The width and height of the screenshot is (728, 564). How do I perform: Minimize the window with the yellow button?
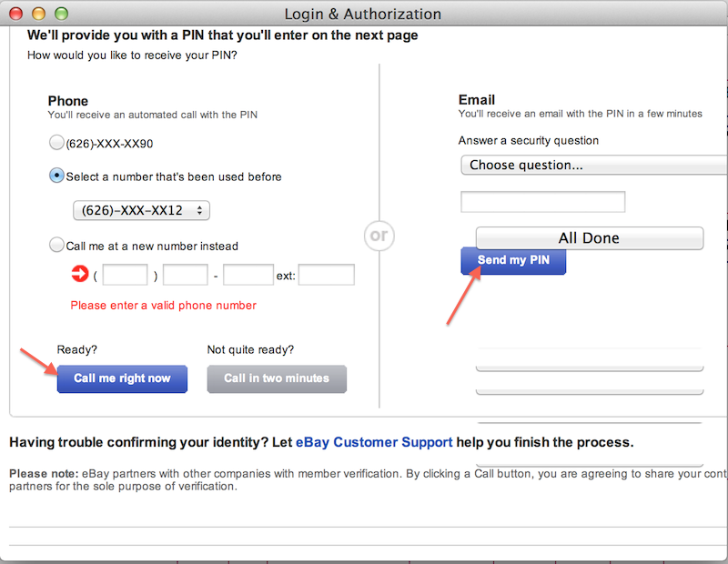tap(39, 14)
